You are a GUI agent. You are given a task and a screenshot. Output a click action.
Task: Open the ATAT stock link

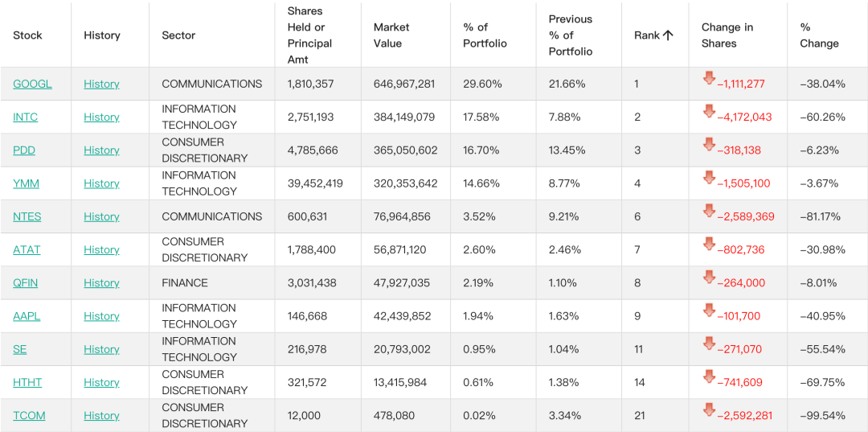(x=27, y=250)
